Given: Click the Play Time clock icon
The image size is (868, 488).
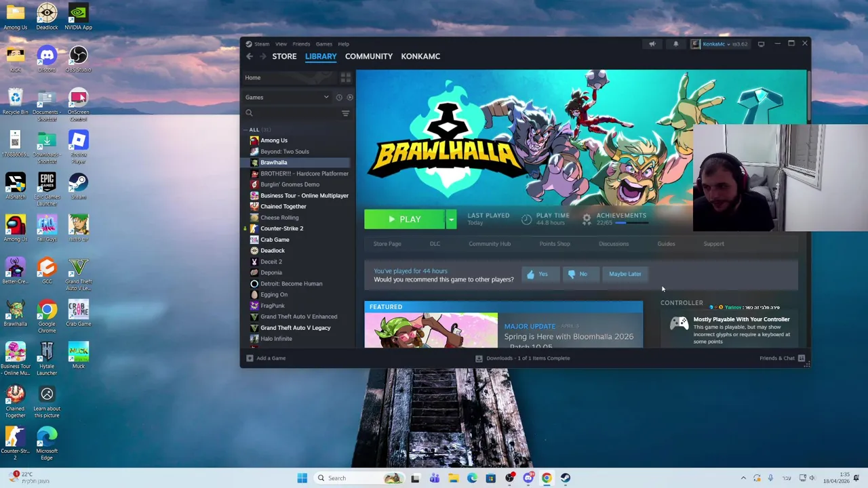Looking at the screenshot, I should [x=526, y=219].
